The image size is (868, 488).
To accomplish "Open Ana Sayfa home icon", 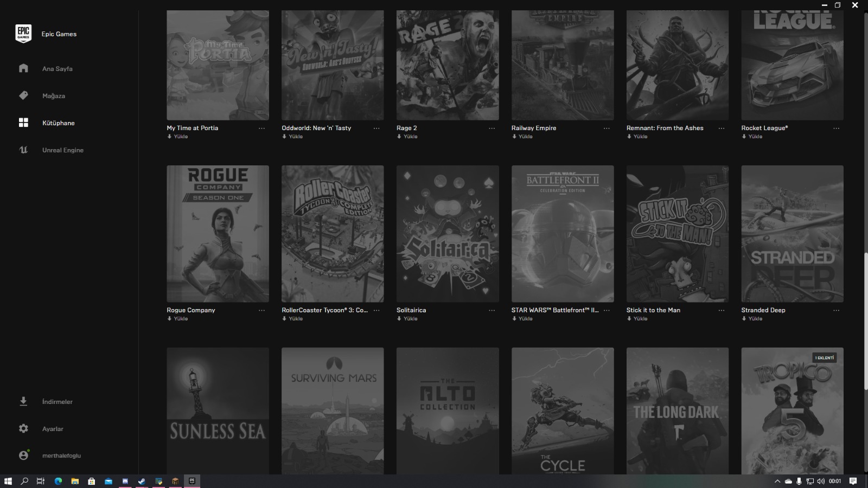I will (23, 68).
